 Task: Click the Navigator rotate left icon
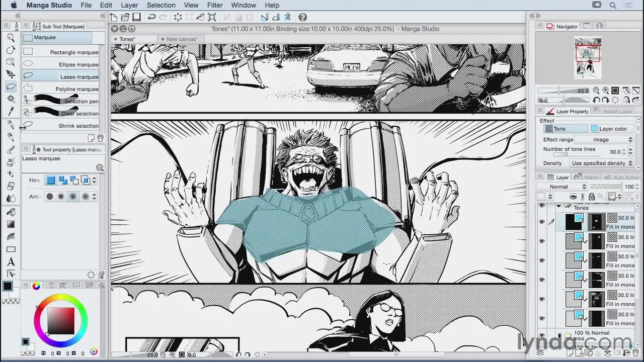596,100
